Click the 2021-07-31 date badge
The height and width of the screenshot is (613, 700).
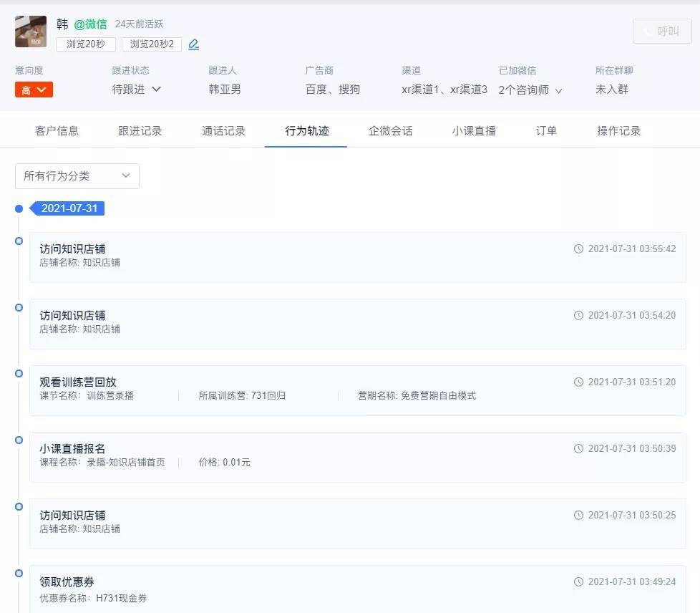coord(68,208)
